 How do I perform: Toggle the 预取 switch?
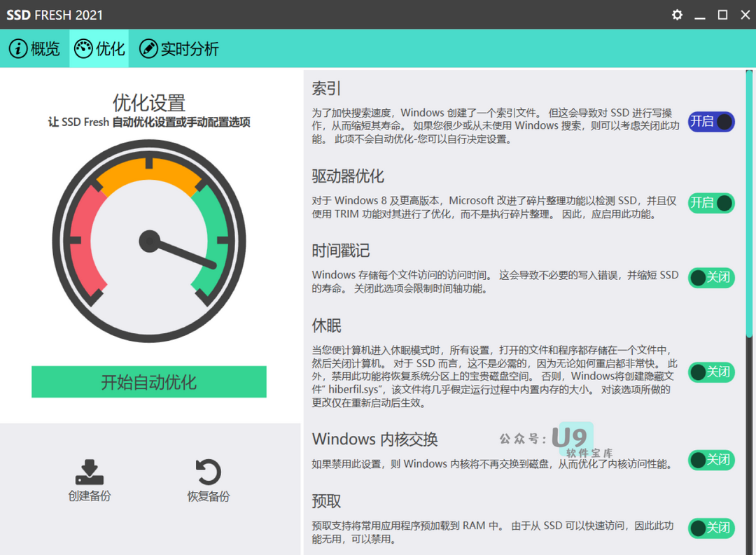coord(711,528)
